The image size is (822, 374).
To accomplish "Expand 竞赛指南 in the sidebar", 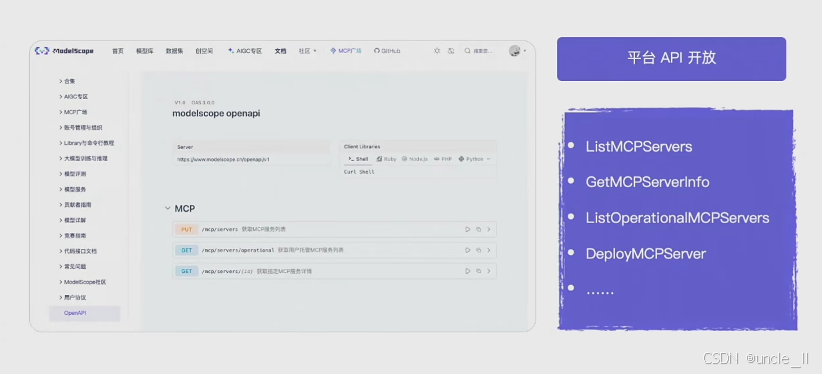I will coord(72,236).
